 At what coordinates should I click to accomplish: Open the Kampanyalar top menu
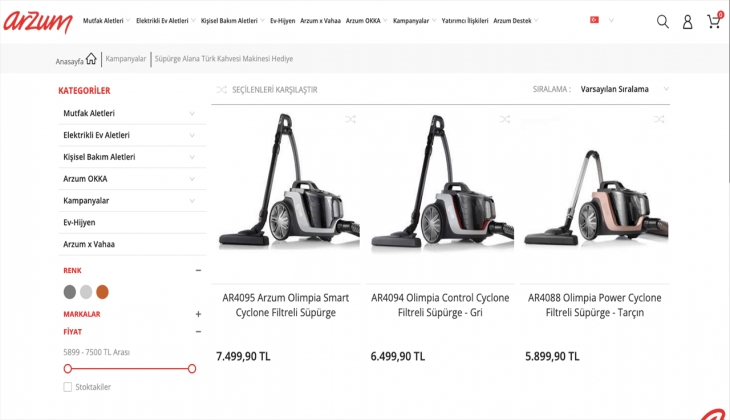(414, 20)
